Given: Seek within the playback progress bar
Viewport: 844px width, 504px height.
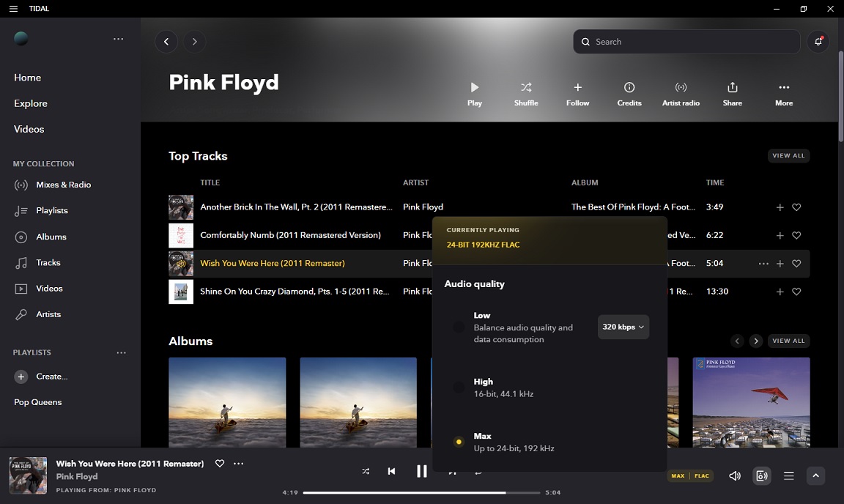Looking at the screenshot, I should [x=421, y=492].
